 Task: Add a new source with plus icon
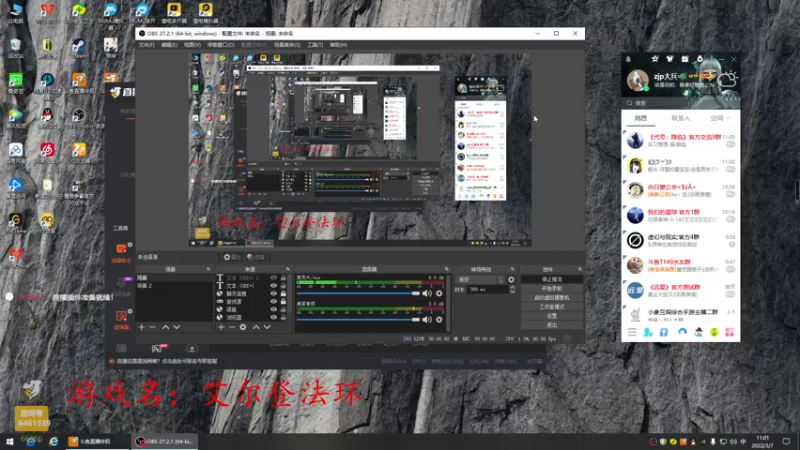pyautogui.click(x=221, y=327)
